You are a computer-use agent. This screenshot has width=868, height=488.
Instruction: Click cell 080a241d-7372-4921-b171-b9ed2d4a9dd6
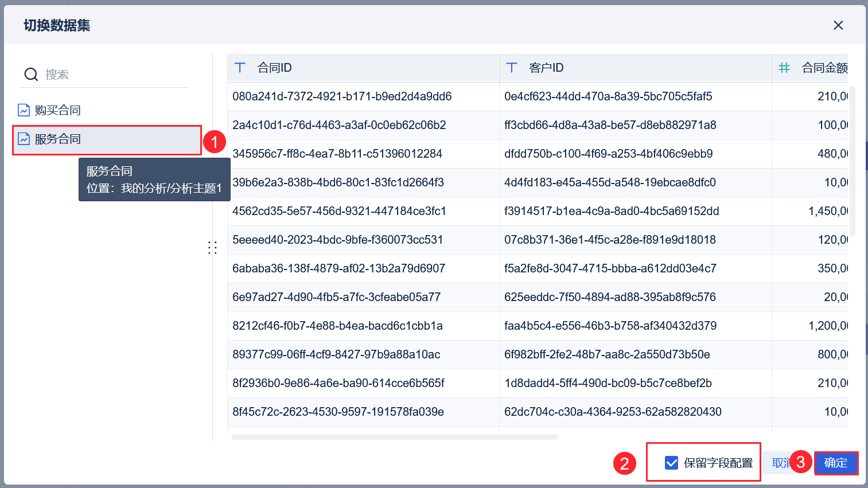[363, 96]
